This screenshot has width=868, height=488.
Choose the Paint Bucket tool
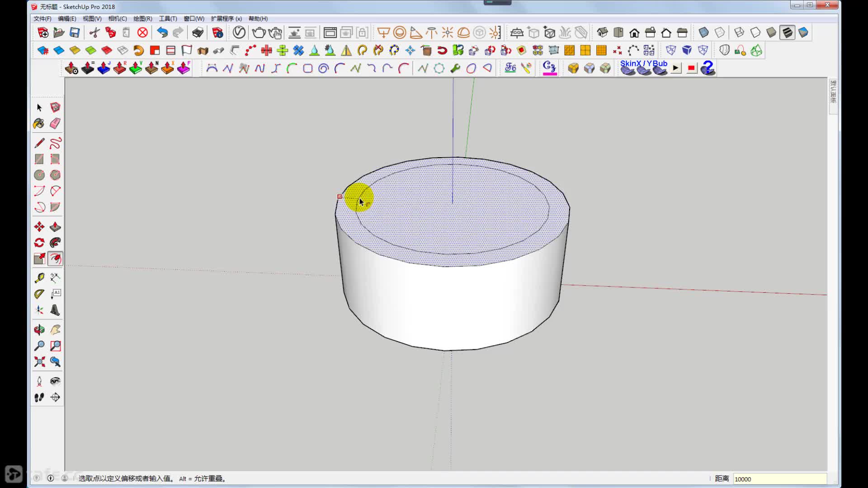(x=39, y=123)
